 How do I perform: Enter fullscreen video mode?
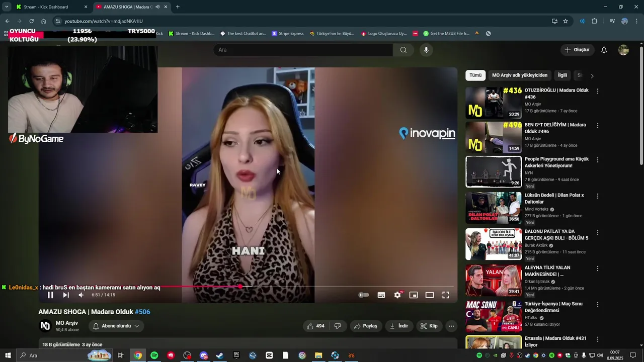tap(446, 295)
